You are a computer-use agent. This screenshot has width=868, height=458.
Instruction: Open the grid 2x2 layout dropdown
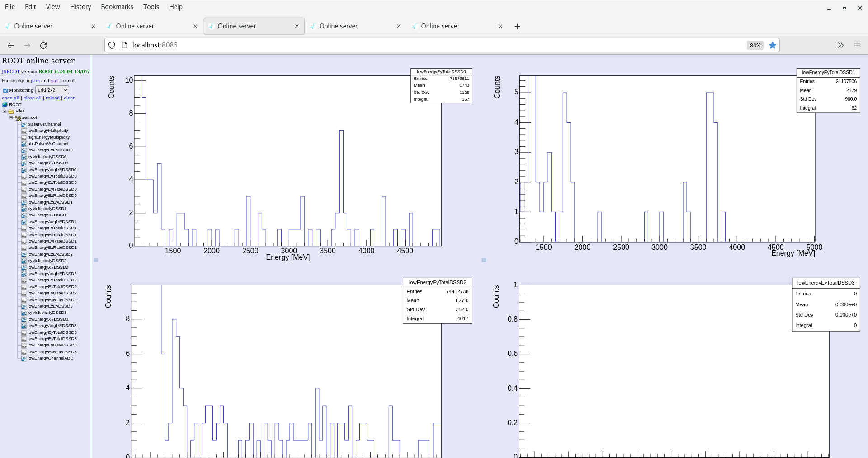click(52, 90)
